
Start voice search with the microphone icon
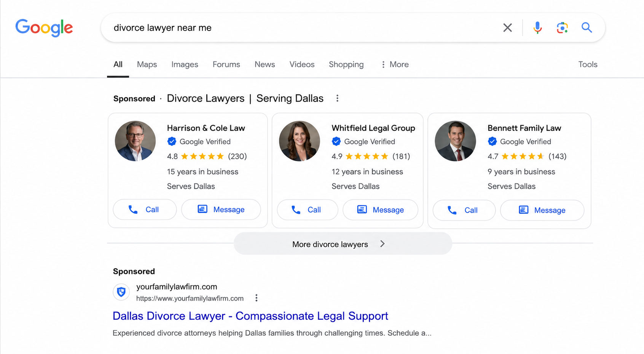point(537,27)
